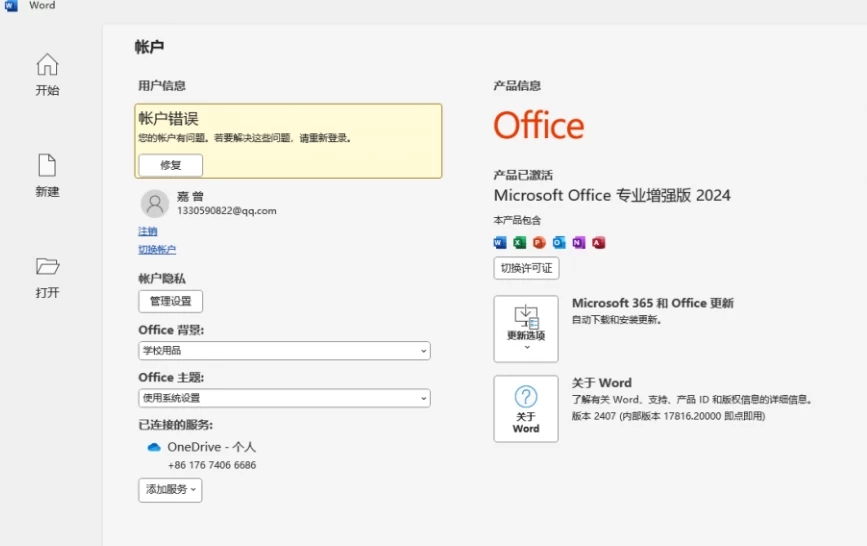Image resolution: width=867 pixels, height=546 pixels.
Task: Click the Word app icon in title bar
Action: (11, 6)
